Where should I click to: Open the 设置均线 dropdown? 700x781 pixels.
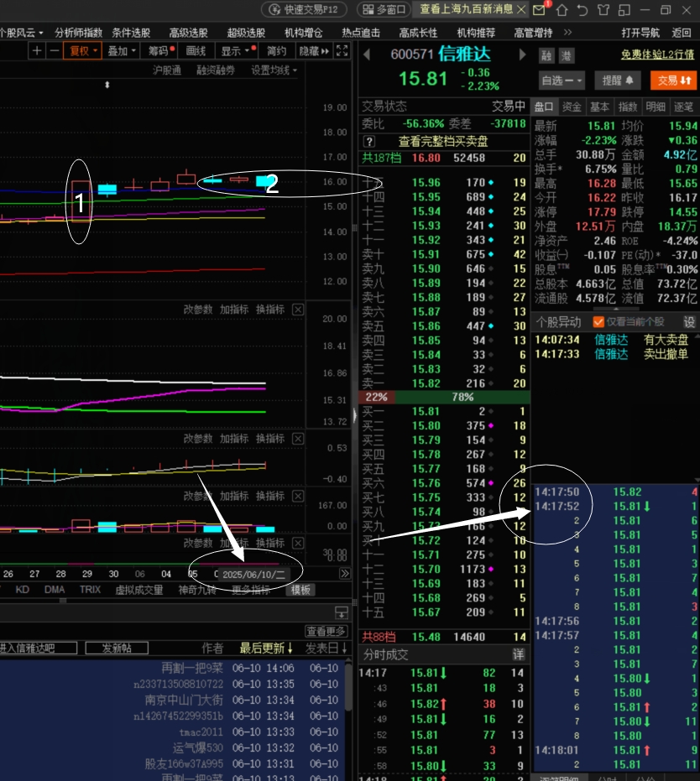click(274, 70)
